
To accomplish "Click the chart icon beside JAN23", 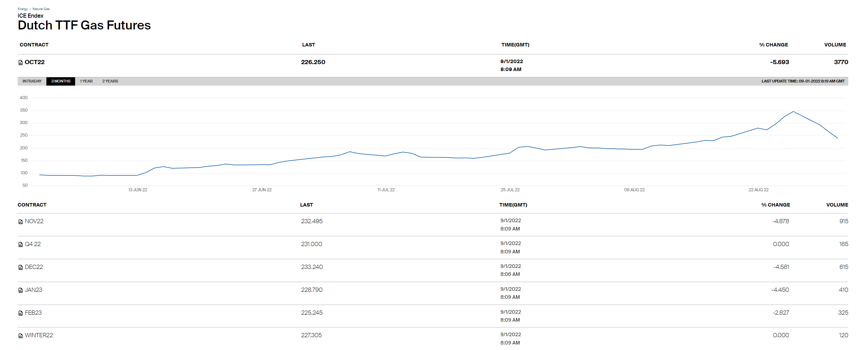I will [20, 290].
